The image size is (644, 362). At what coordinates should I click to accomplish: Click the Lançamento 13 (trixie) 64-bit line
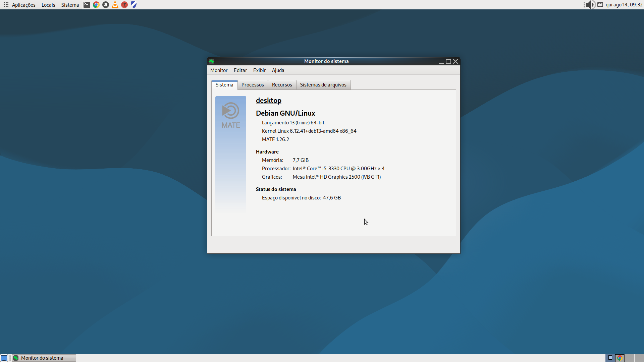click(293, 123)
